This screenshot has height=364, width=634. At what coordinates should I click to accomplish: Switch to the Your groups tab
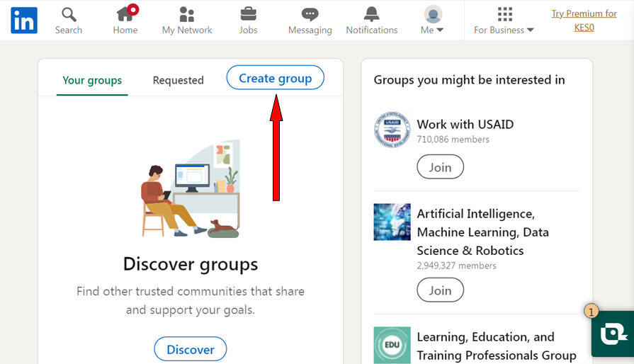click(92, 80)
